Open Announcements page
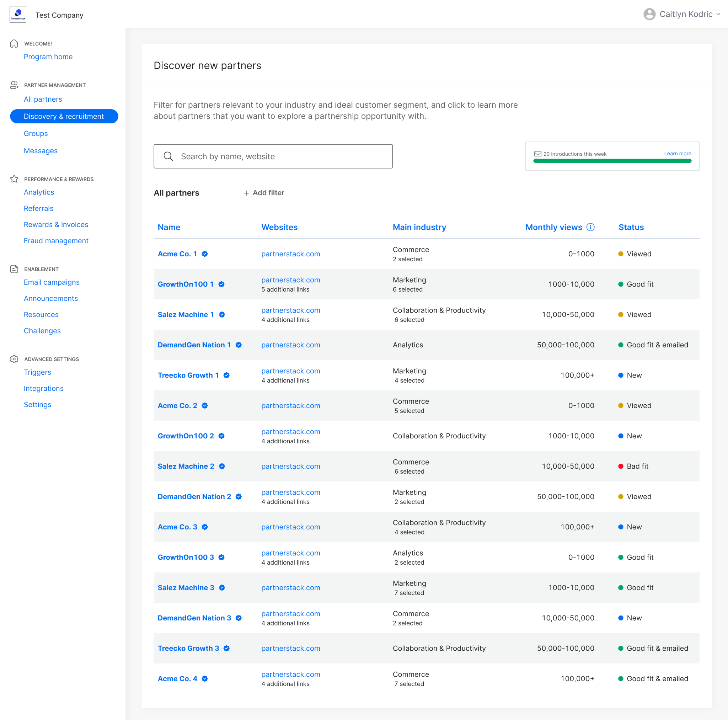This screenshot has width=728, height=720. click(x=51, y=299)
